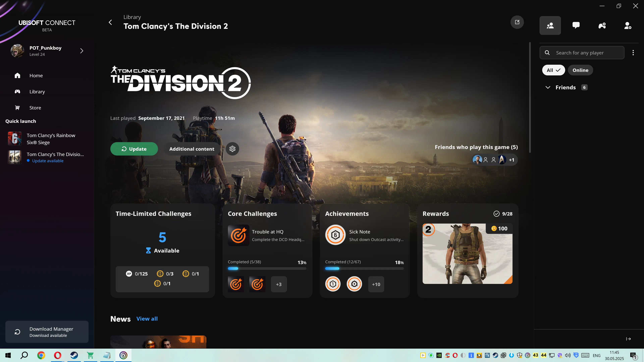Select the Online friends filter
Viewport: 644px width, 362px height.
click(580, 70)
